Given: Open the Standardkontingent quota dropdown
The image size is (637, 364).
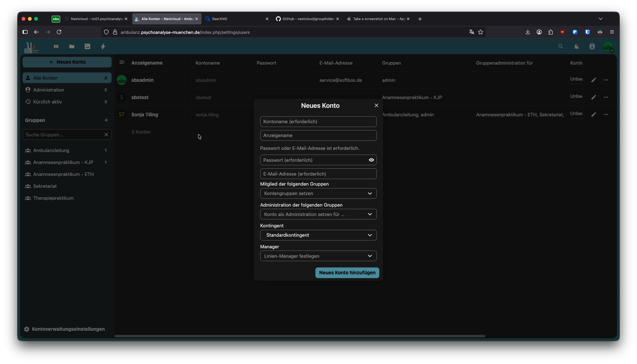Looking at the screenshot, I should tap(318, 235).
